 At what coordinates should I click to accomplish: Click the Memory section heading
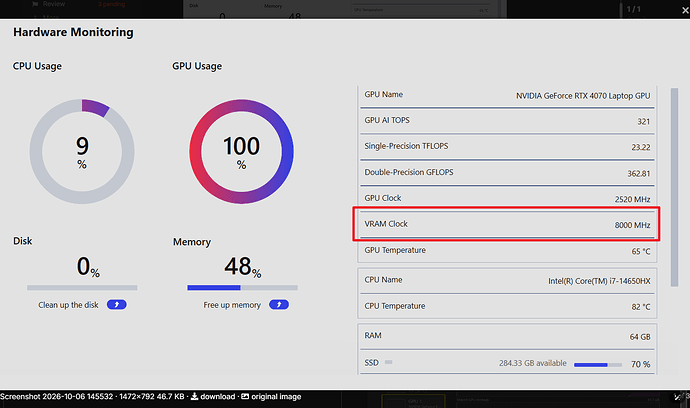(x=192, y=242)
